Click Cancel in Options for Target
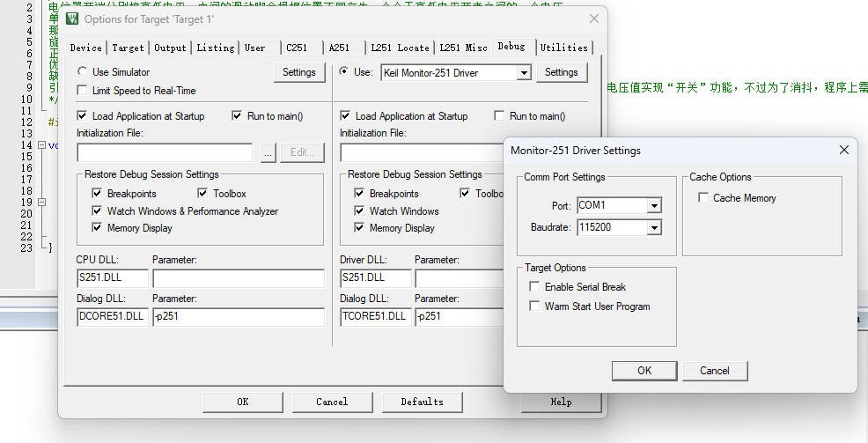Viewport: 868px width, 443px height. 332,402
